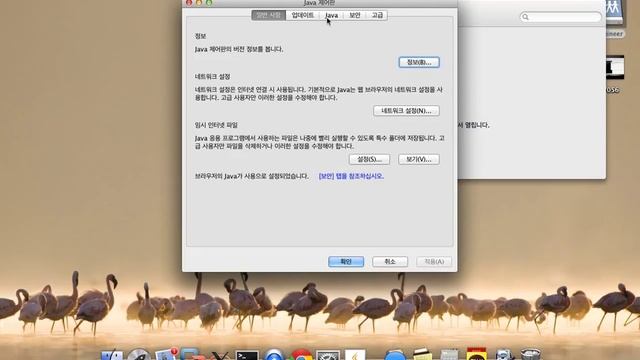
Task: Click the 적용(A) button
Action: point(434,262)
